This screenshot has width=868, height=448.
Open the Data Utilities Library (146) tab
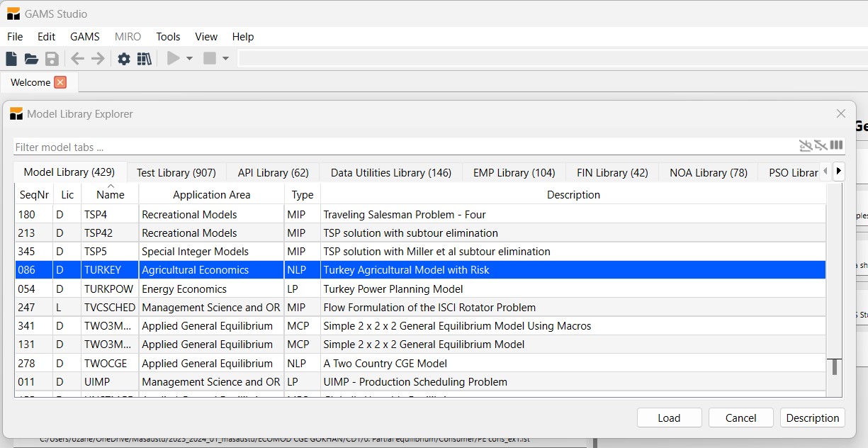point(391,172)
